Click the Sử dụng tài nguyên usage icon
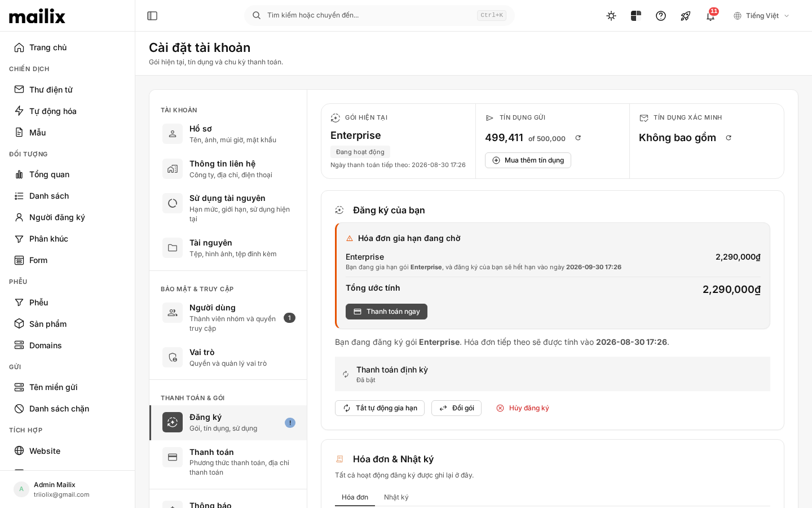The image size is (812, 508). pos(173,203)
